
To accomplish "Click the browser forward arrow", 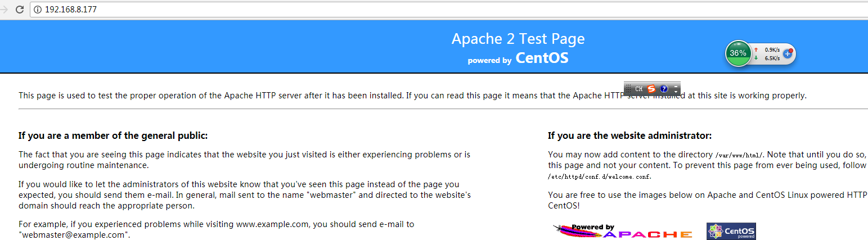I will click(x=5, y=10).
